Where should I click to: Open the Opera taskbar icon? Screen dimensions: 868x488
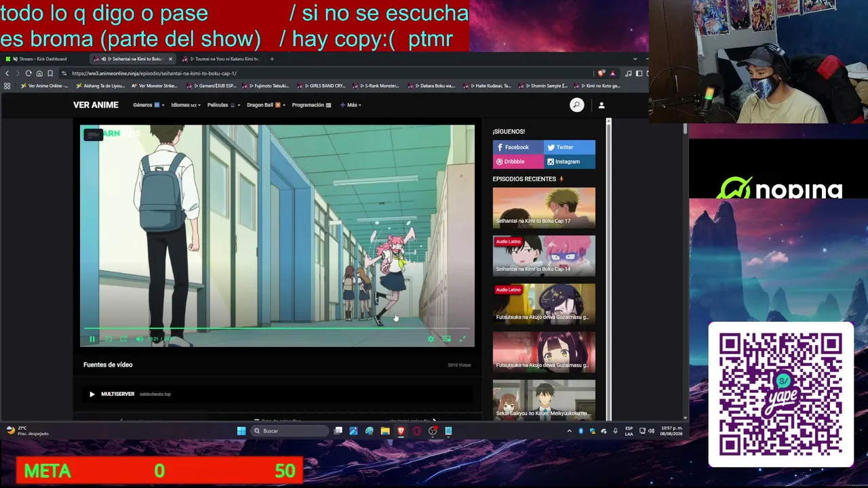[x=417, y=431]
